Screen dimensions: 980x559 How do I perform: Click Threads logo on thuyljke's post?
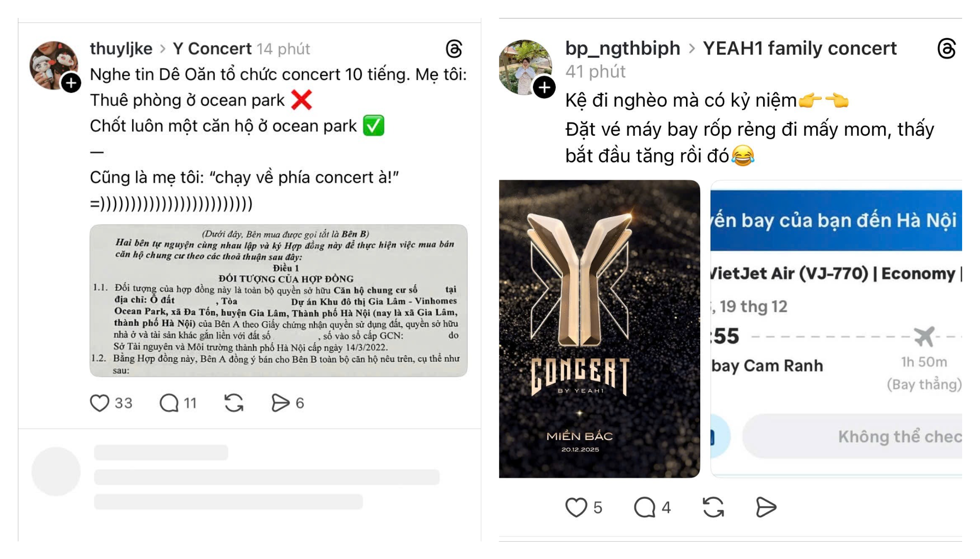pos(454,49)
